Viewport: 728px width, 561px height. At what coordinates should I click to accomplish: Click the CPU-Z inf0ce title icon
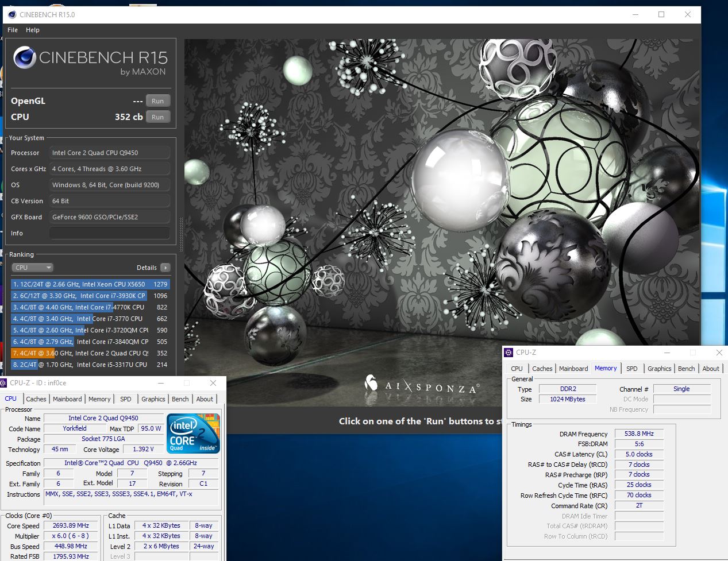click(4, 383)
